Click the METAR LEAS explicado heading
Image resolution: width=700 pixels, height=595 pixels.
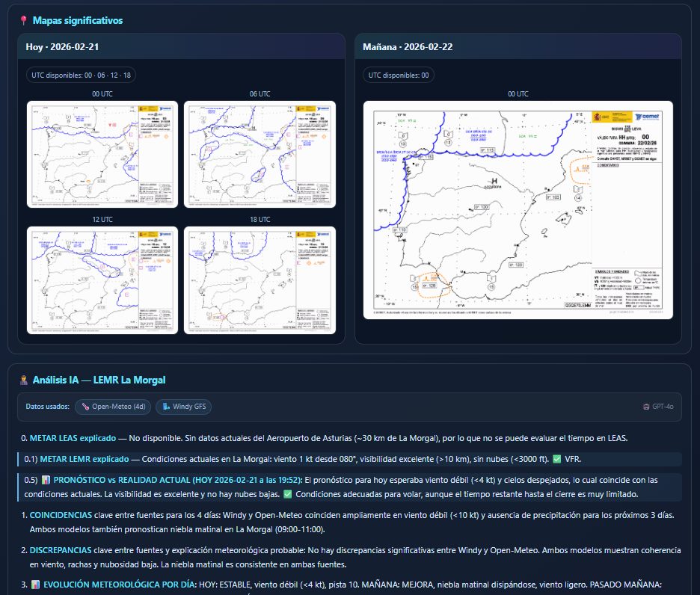pyautogui.click(x=73, y=438)
